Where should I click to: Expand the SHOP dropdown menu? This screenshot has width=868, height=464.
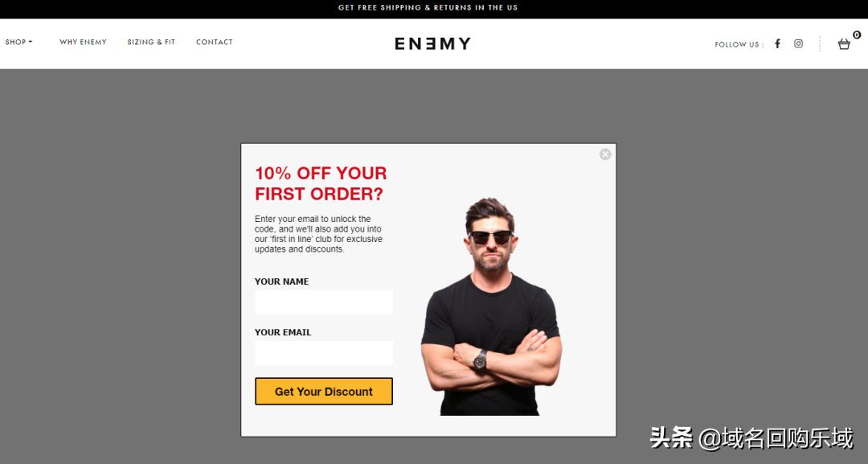click(18, 42)
